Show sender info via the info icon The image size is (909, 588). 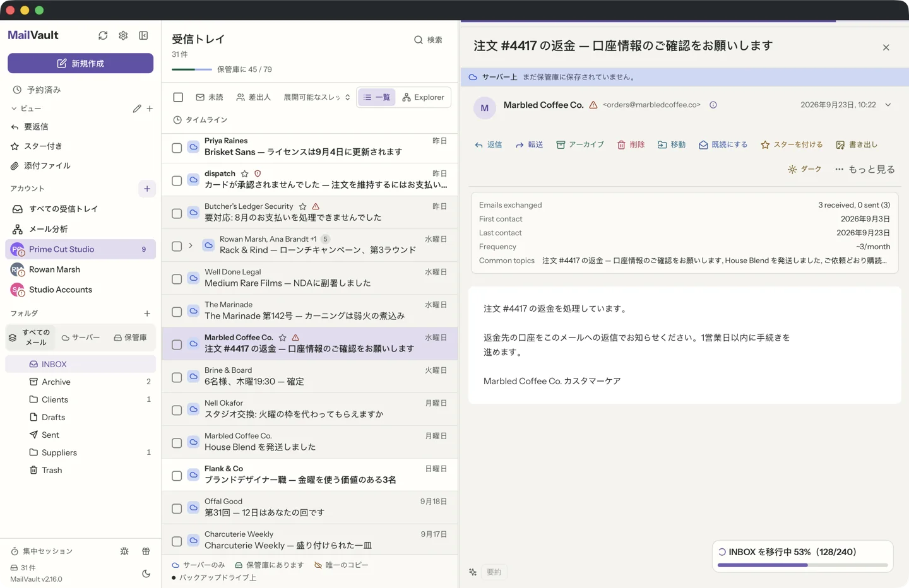(713, 105)
